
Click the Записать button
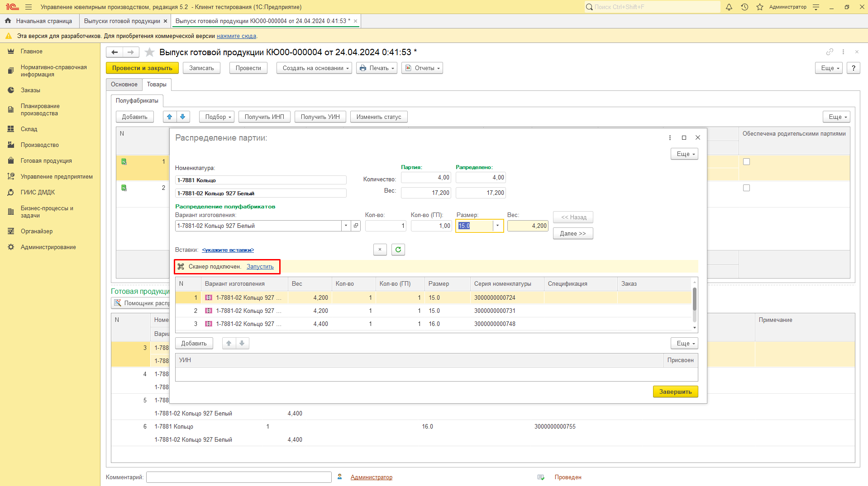point(201,68)
